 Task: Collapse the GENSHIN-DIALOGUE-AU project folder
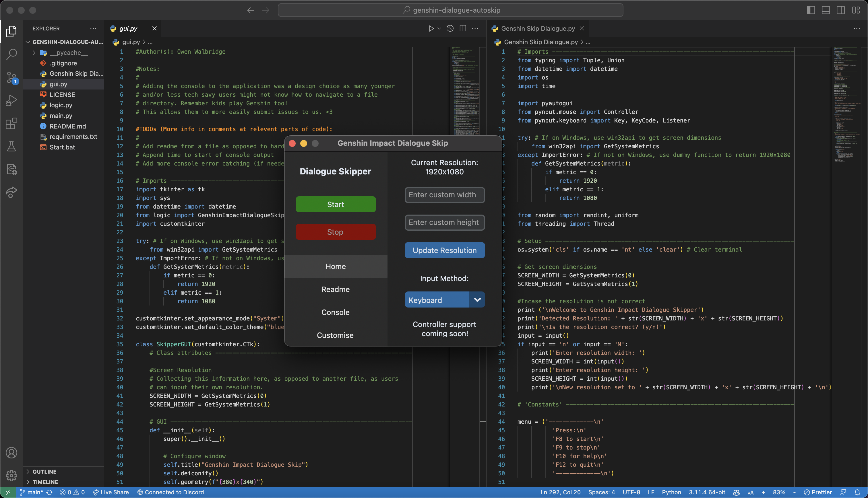28,42
